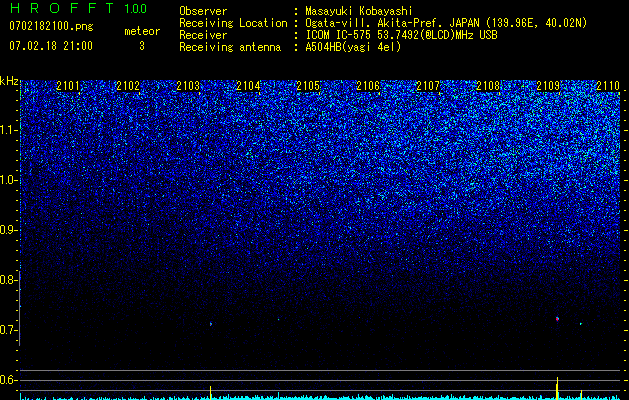This screenshot has width=629, height=400.
Task: Click the 0.8 kHz axis label
Action: point(8,280)
